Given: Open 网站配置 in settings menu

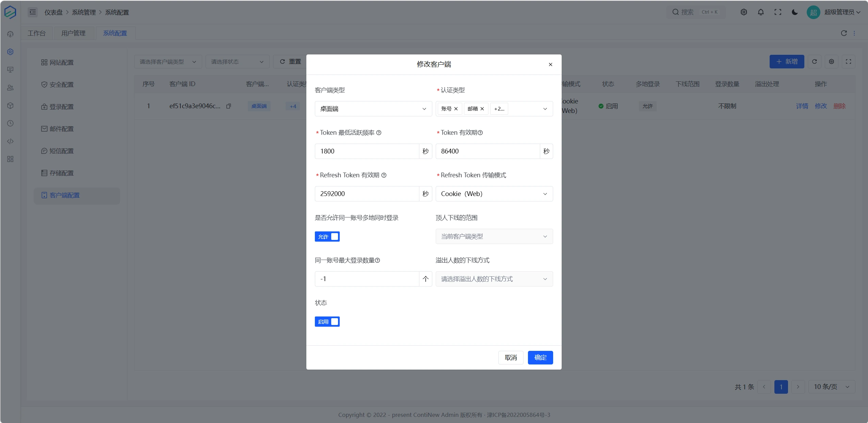Looking at the screenshot, I should (77, 63).
